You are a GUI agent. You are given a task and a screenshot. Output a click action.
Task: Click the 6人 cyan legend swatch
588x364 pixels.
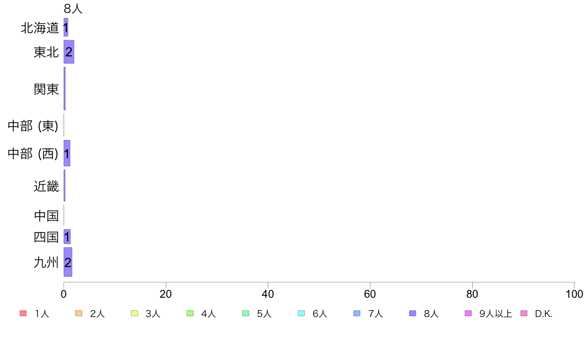[301, 314]
